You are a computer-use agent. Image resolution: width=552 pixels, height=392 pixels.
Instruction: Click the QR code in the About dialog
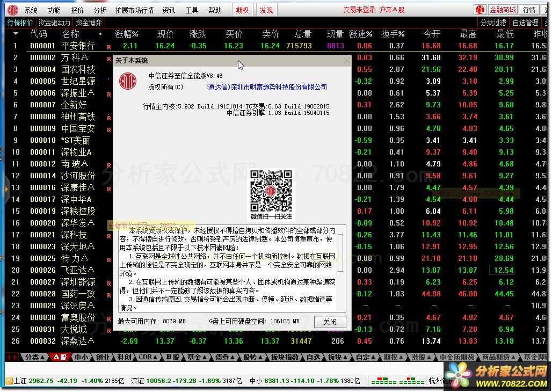tap(271, 191)
